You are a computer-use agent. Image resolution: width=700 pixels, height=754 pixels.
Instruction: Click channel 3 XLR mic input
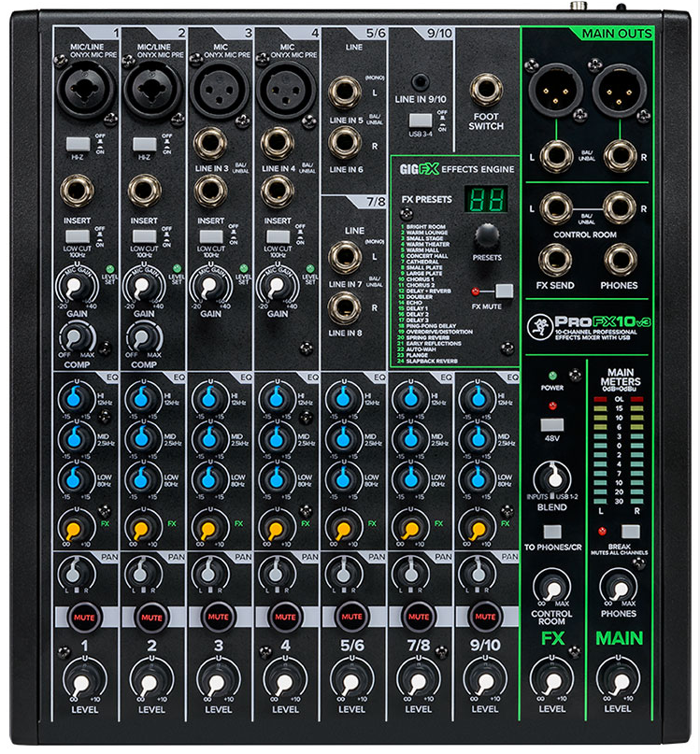[220, 89]
